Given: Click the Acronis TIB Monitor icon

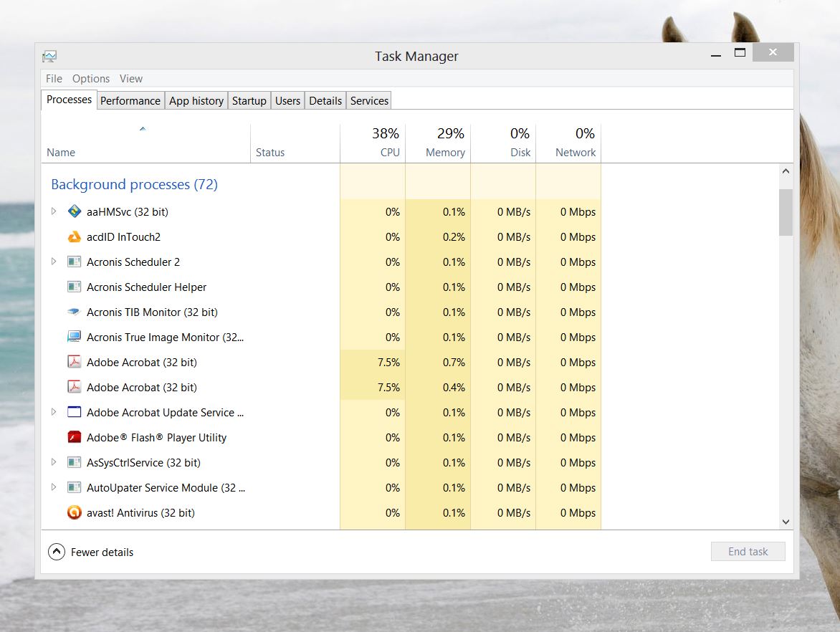Looking at the screenshot, I should click(x=75, y=312).
